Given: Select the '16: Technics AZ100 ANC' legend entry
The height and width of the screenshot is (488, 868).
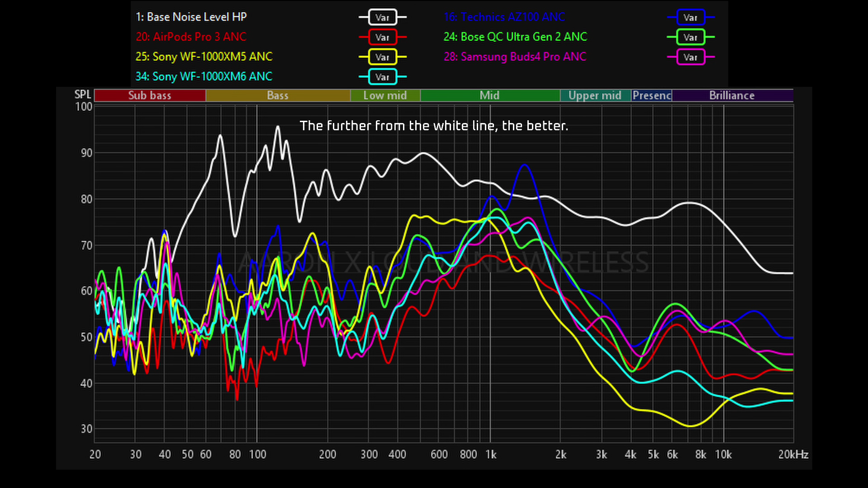Looking at the screenshot, I should coord(504,17).
